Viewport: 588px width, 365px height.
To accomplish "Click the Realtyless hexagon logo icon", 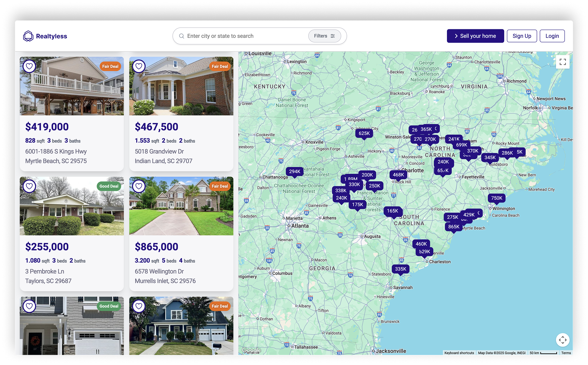I will point(28,36).
